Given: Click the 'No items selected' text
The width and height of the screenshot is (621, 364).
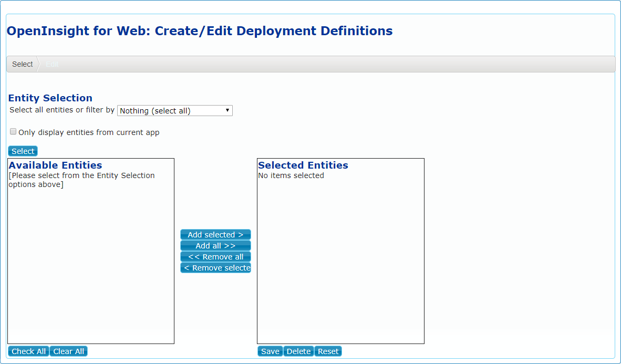Looking at the screenshot, I should click(291, 175).
